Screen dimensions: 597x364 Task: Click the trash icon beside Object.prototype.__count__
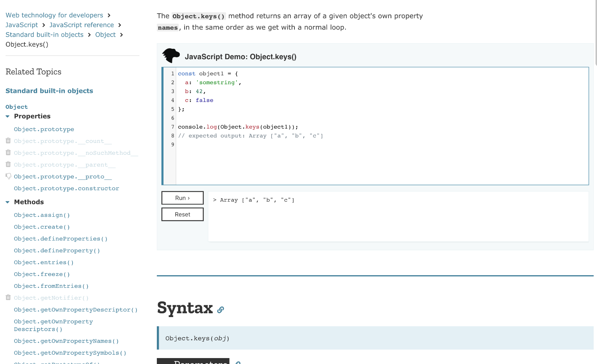8,141
